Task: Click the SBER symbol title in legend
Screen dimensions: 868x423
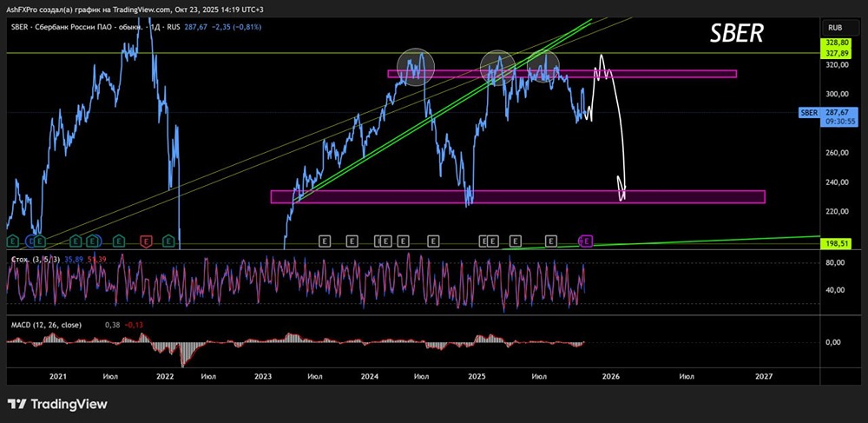Action: pos(77,27)
